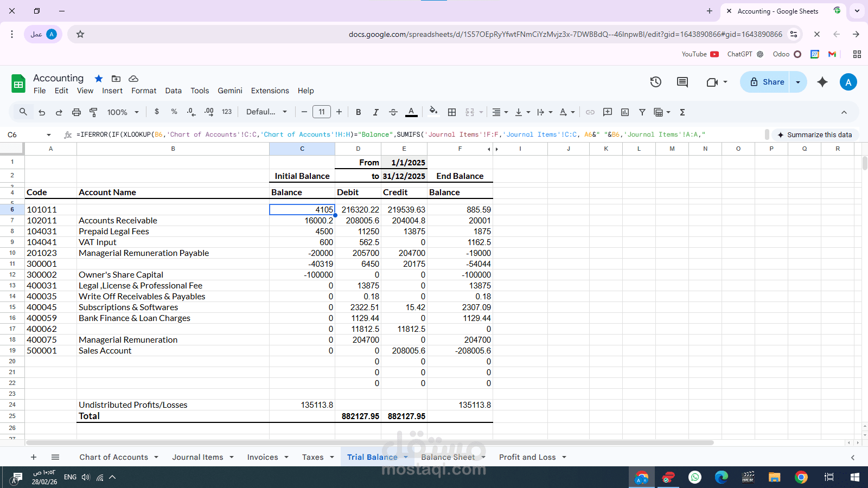Image resolution: width=868 pixels, height=488 pixels.
Task: Open the zoom 100% dropdown
Action: (123, 112)
